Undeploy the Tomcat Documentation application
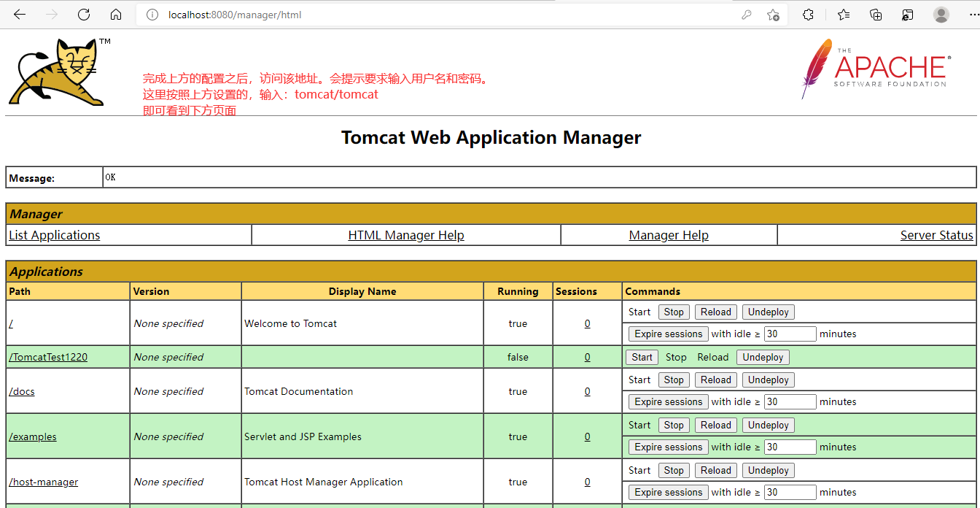Screen dimensions: 980x508 coord(769,380)
